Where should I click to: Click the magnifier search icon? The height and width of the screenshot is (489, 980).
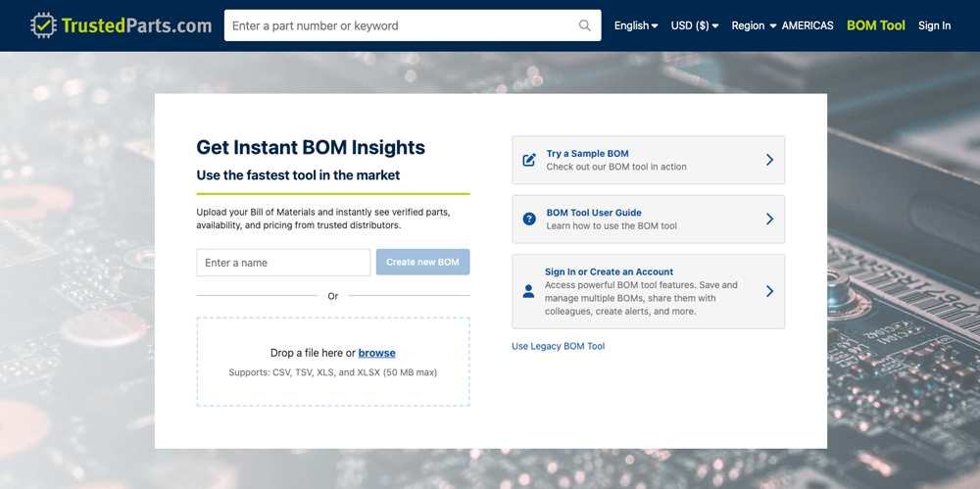tap(584, 25)
